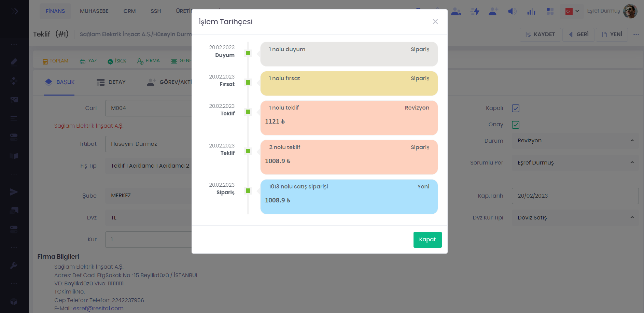Click the wrench settings icon in sidebar
644x313 pixels.
14,265
